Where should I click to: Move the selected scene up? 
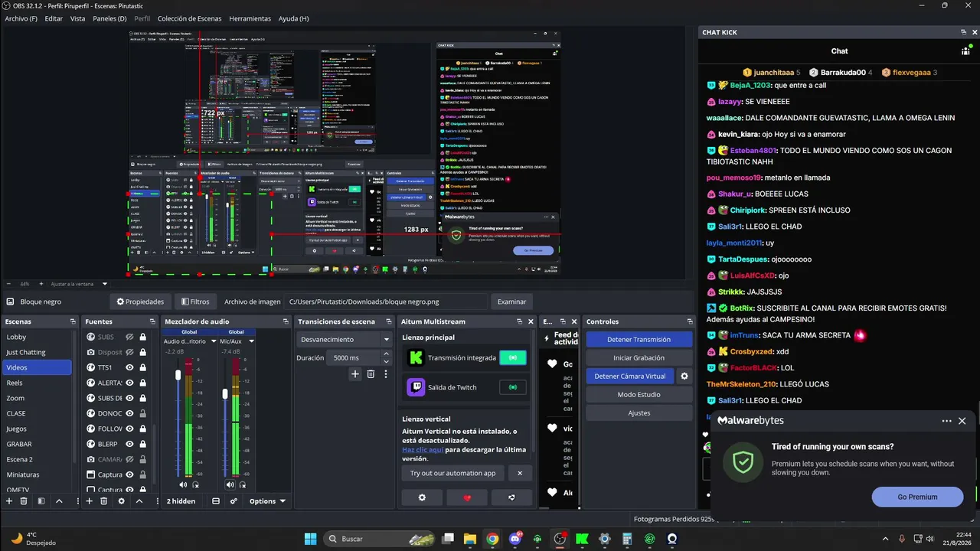pos(59,501)
